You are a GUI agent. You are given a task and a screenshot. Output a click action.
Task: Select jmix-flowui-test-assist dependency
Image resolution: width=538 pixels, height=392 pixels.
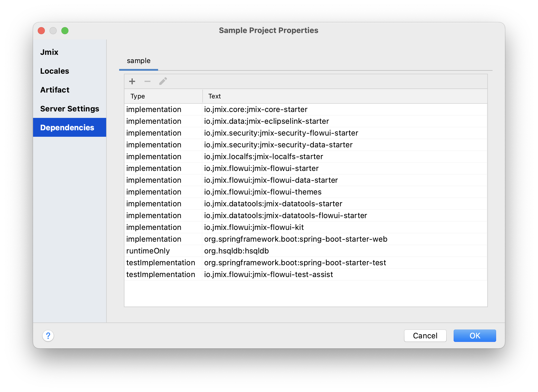(306, 274)
